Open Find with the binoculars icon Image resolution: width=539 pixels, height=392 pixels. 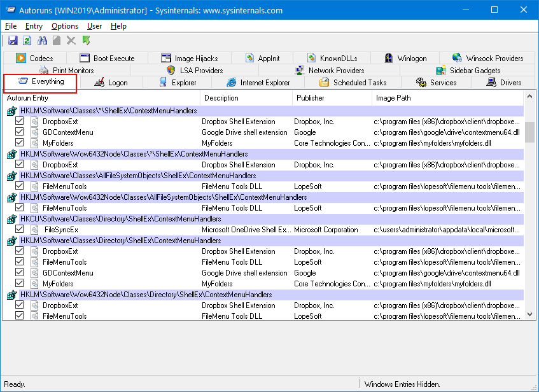pyautogui.click(x=42, y=41)
